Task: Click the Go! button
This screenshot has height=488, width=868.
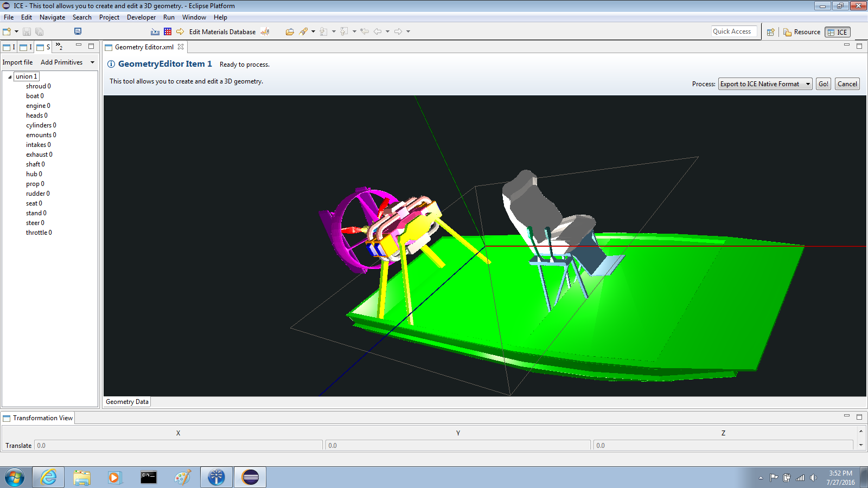Action: click(x=823, y=84)
